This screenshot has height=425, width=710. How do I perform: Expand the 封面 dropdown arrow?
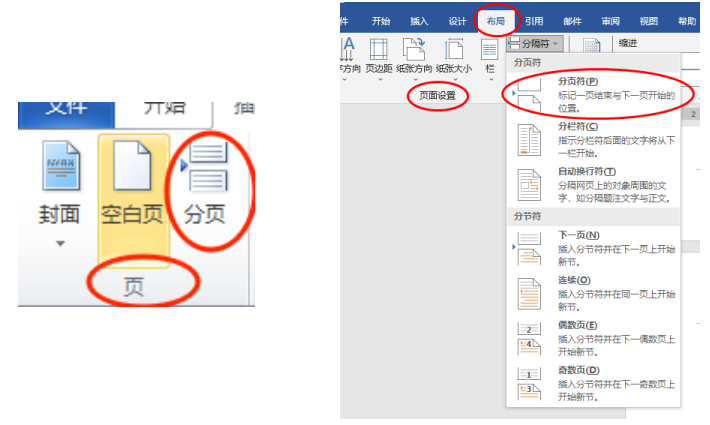[x=60, y=244]
